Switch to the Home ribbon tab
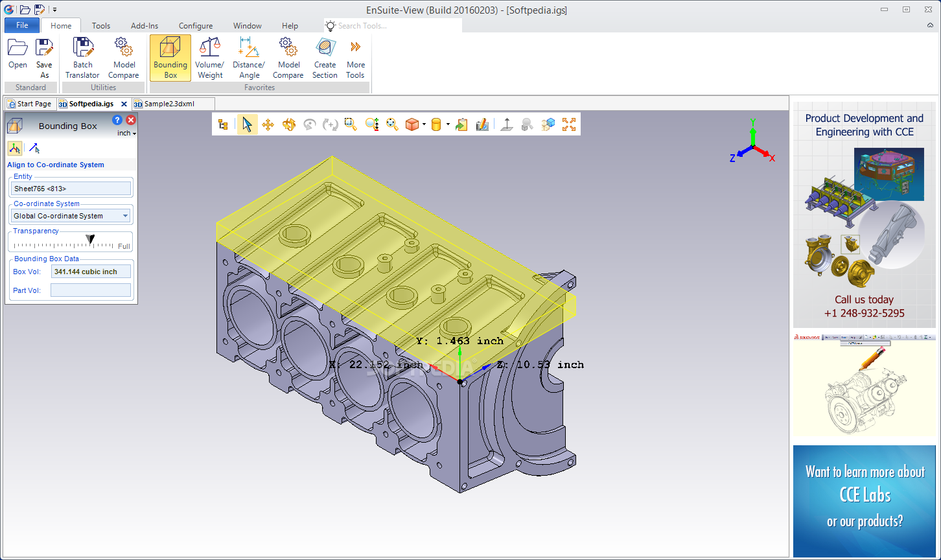941x560 pixels. (61, 26)
